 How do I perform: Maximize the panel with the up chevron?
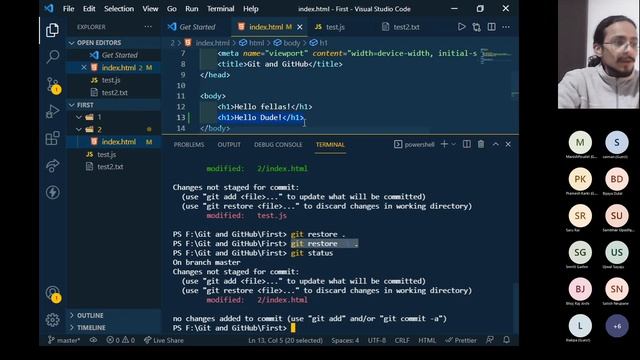coord(496,144)
